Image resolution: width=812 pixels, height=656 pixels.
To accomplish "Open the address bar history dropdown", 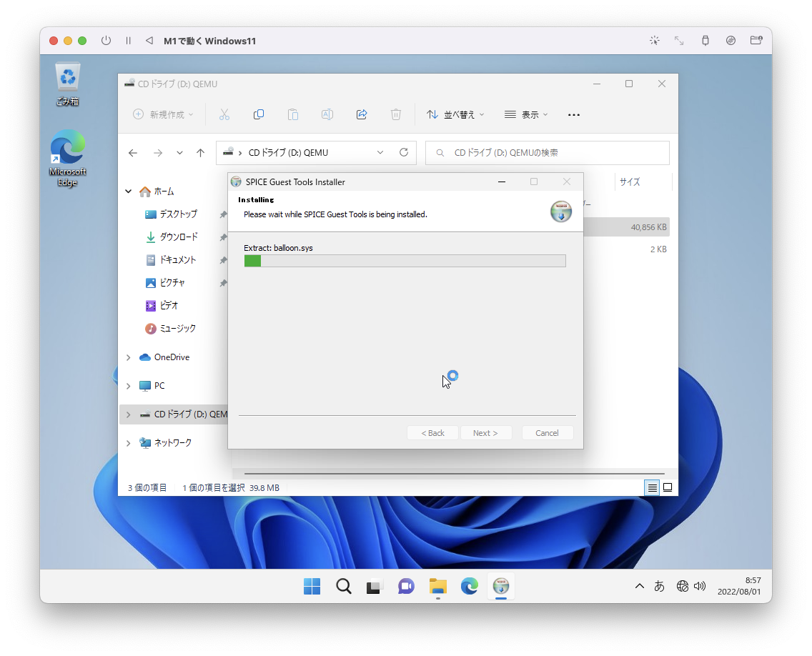I will [x=380, y=152].
